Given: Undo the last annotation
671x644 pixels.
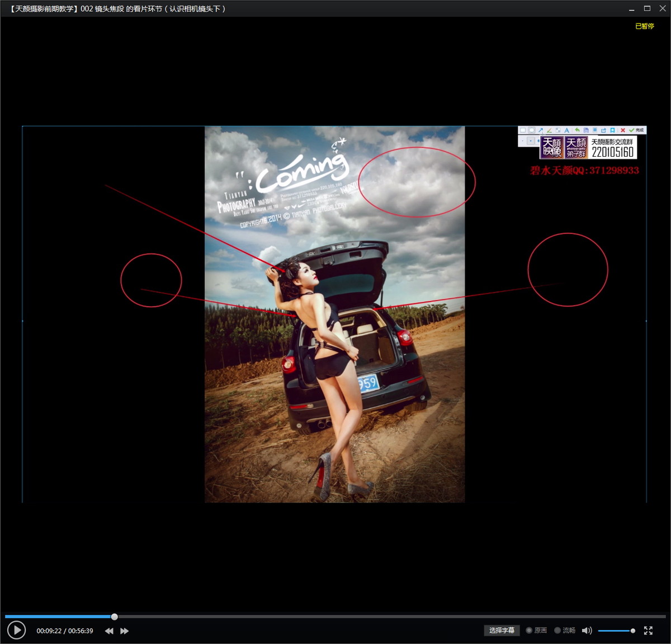Looking at the screenshot, I should point(577,130).
